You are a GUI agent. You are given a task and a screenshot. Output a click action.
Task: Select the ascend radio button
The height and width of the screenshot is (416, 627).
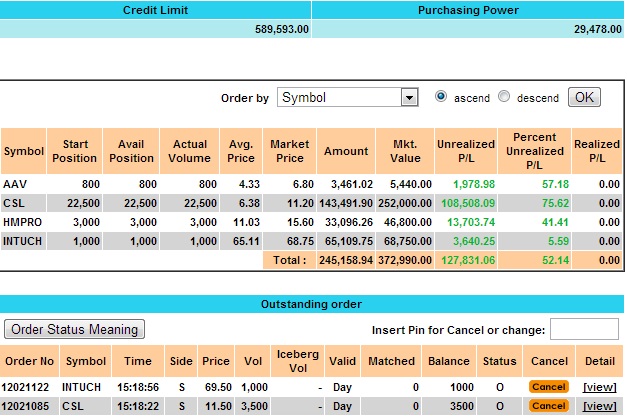coord(441,97)
